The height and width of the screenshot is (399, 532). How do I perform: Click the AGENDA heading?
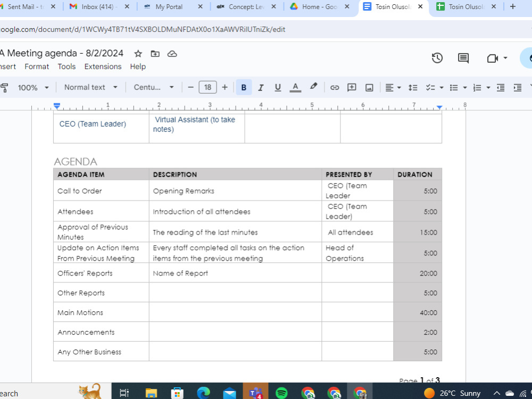click(x=76, y=162)
